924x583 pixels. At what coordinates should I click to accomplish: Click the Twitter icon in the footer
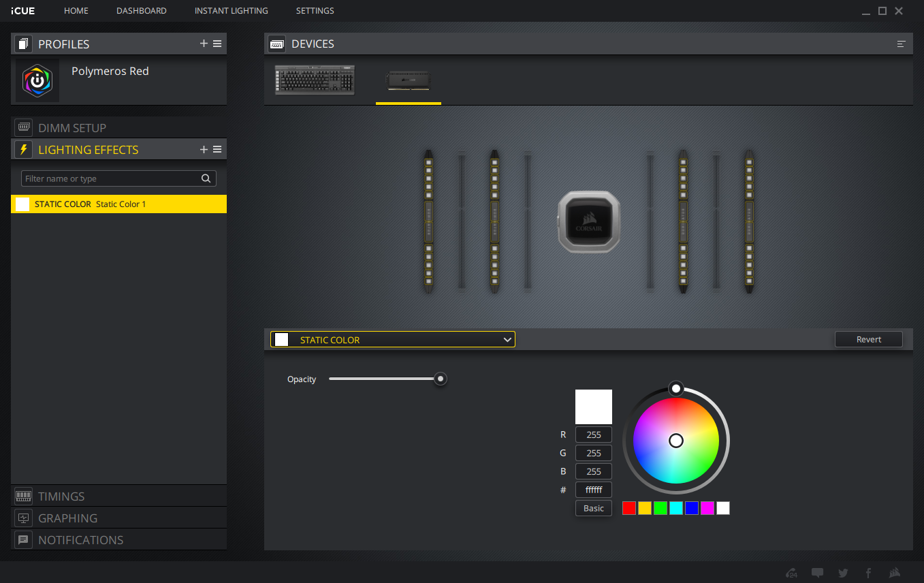[843, 573]
